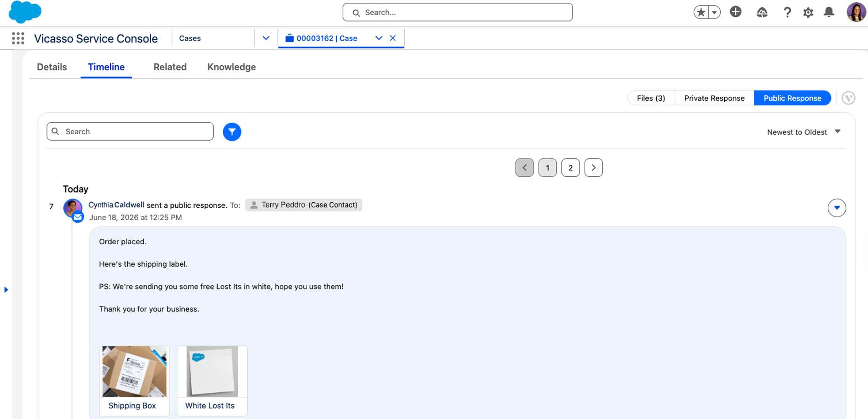
Task: Open the Help question mark icon
Action: (787, 12)
